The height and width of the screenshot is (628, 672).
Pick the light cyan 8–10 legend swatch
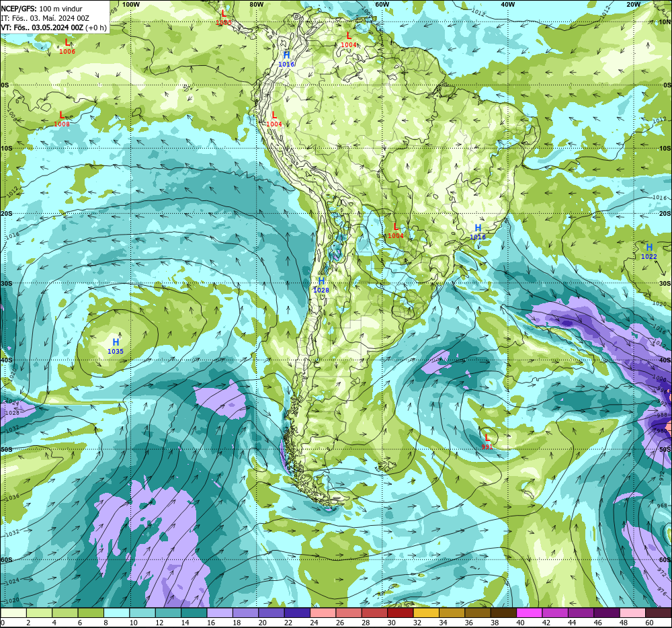[116, 613]
